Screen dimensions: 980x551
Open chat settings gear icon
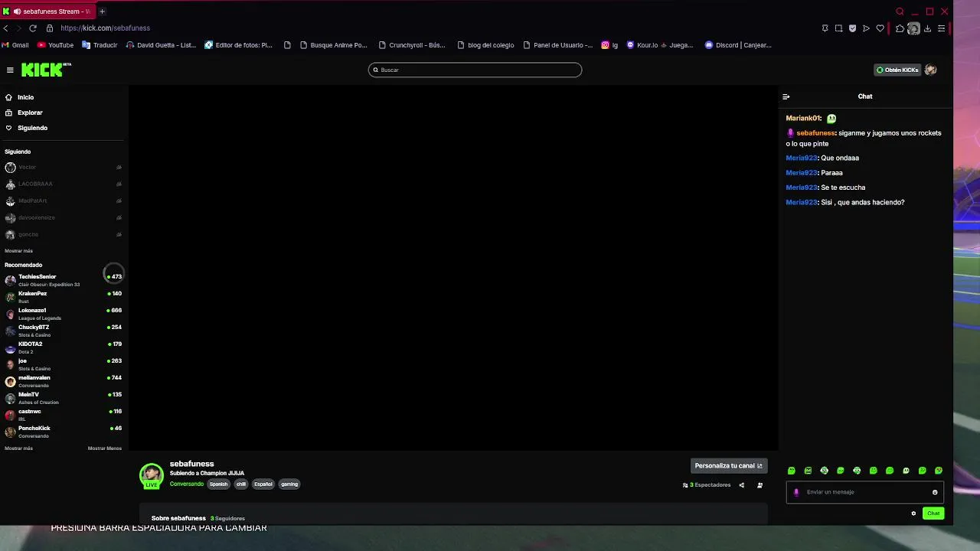913,514
